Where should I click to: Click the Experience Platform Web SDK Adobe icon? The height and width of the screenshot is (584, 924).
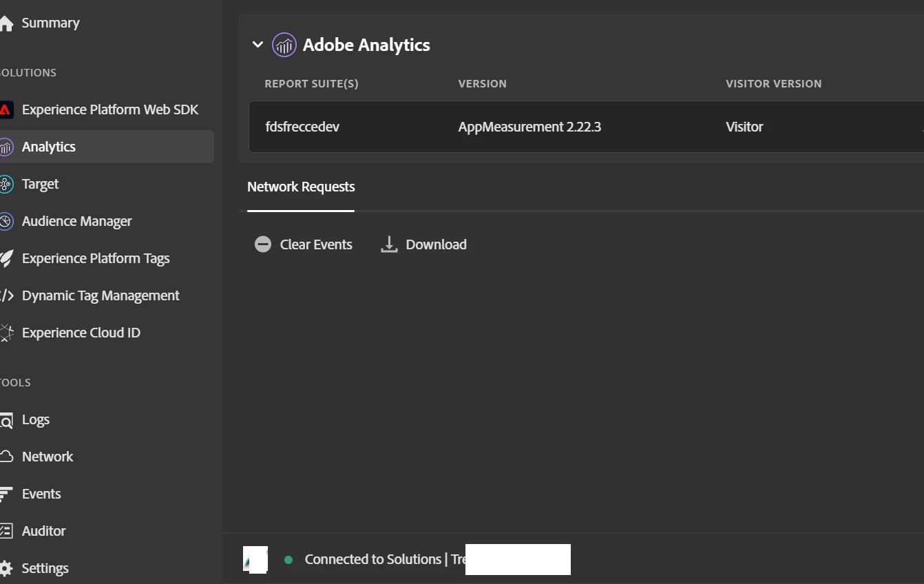coord(6,109)
